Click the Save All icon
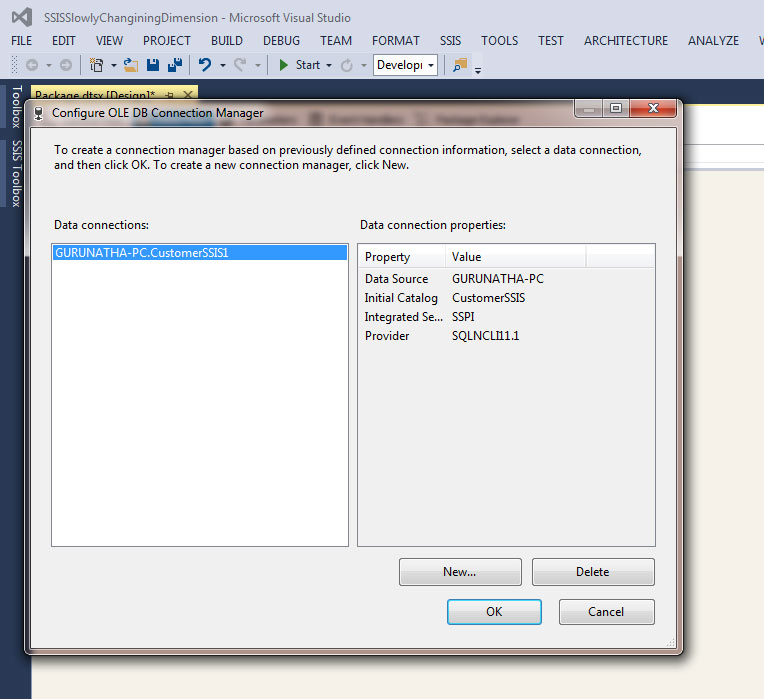 pyautogui.click(x=174, y=65)
